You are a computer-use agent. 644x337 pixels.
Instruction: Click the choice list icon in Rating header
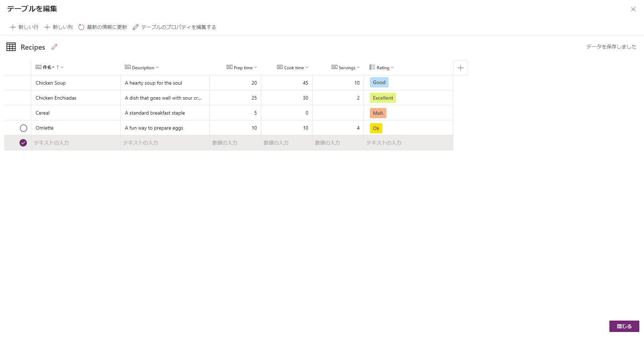pyautogui.click(x=372, y=67)
